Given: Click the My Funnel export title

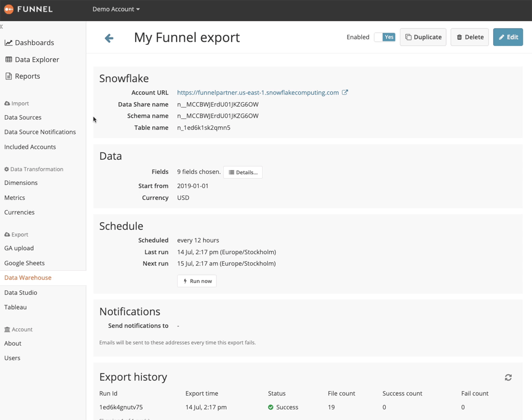Looking at the screenshot, I should coord(187,38).
